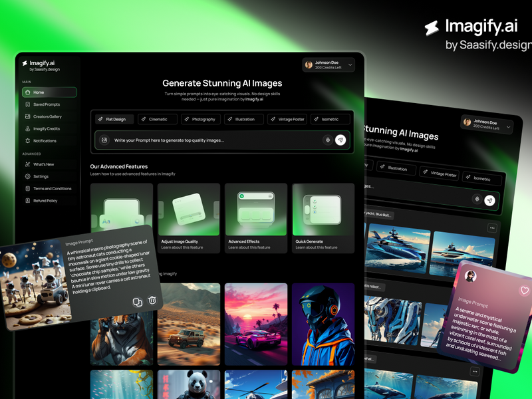Click the Creators Gallery icon
Viewport: 532px width, 399px height.
28,117
